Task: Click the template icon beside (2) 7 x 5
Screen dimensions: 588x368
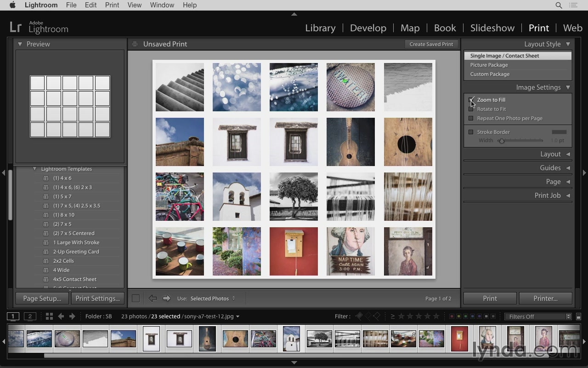Action: pyautogui.click(x=46, y=224)
